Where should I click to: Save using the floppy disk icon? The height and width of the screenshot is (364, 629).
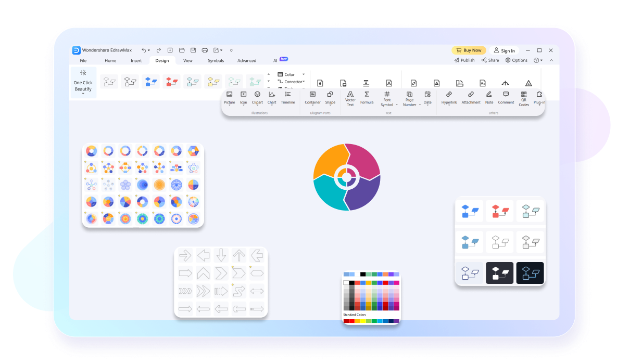click(193, 50)
